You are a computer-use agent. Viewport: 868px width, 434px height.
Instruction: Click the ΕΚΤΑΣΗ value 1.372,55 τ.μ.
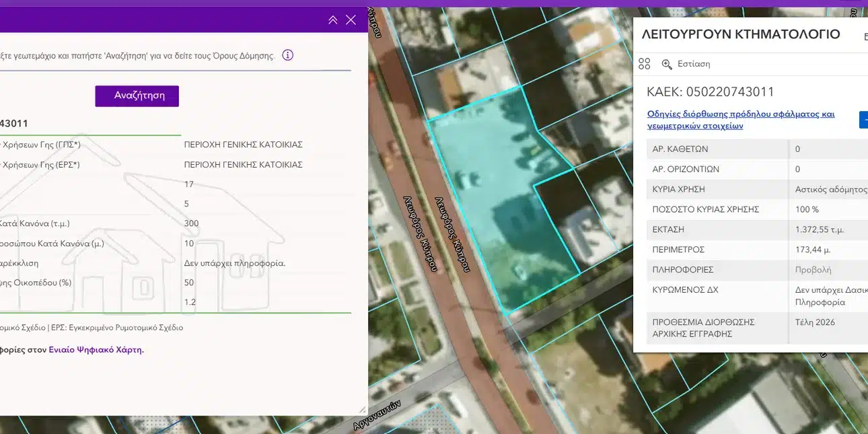pos(819,229)
